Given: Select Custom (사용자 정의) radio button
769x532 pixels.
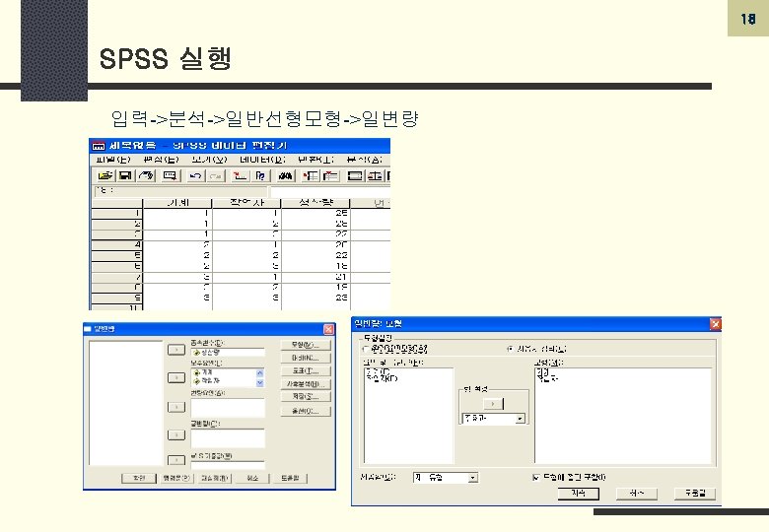Looking at the screenshot, I should point(510,349).
